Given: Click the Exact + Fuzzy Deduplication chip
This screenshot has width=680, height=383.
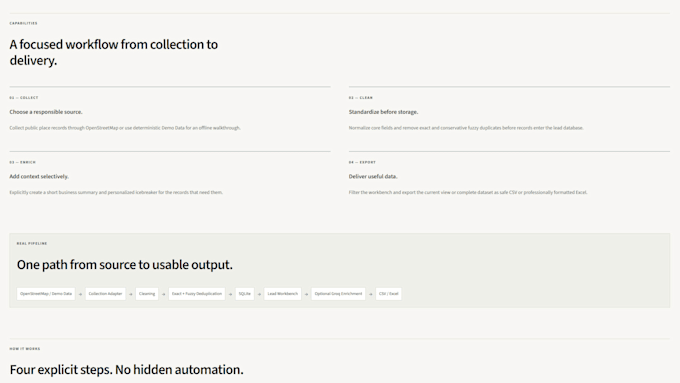Looking at the screenshot, I should coord(197,294).
